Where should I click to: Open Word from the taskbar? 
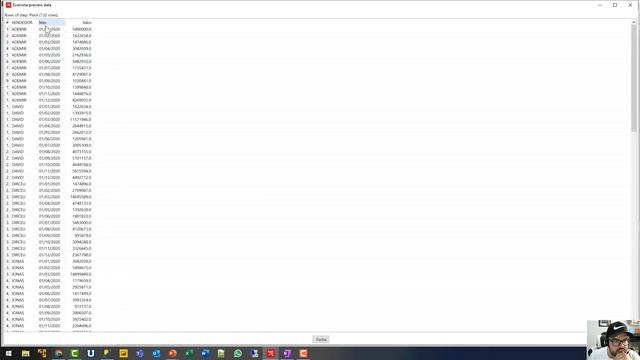[205, 353]
